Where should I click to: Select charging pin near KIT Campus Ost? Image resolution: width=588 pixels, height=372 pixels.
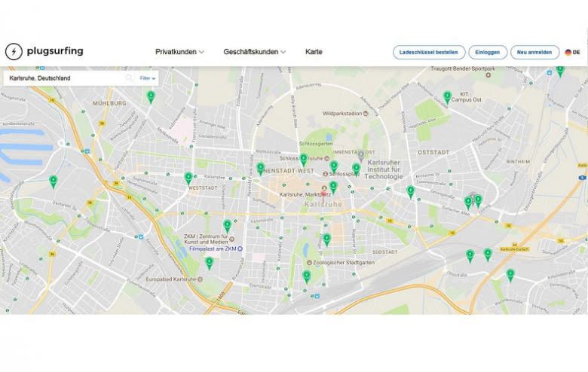point(447,97)
